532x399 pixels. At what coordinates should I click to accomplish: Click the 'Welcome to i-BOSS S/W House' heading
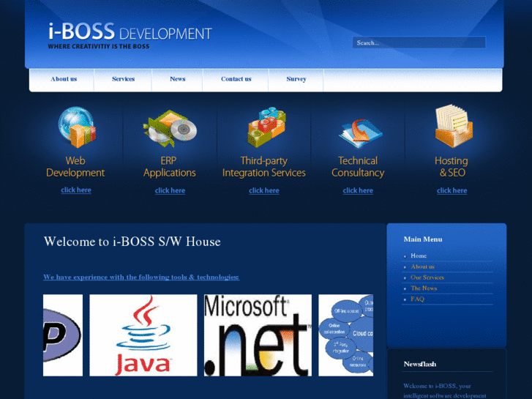coord(132,242)
